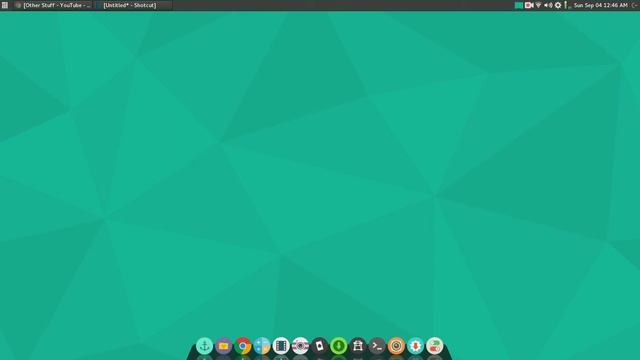Screen dimensions: 640x360
Task: Click the gear tray icon
Action: [558, 5]
